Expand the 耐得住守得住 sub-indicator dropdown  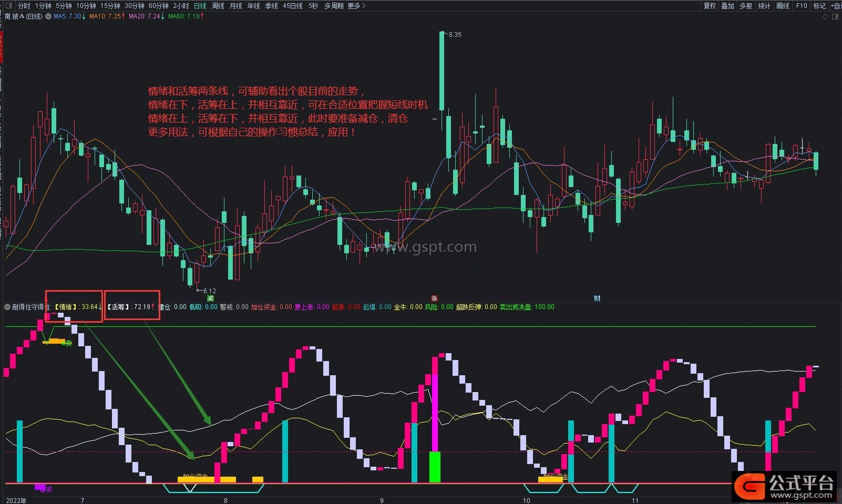click(x=7, y=307)
